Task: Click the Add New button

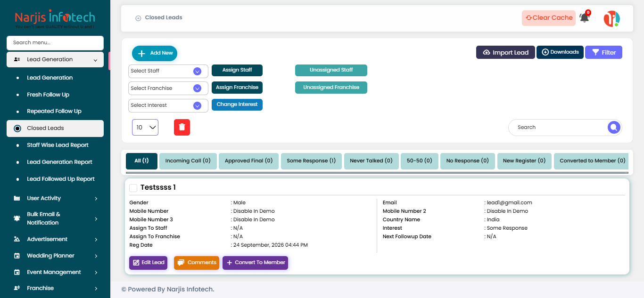Action: click(155, 53)
